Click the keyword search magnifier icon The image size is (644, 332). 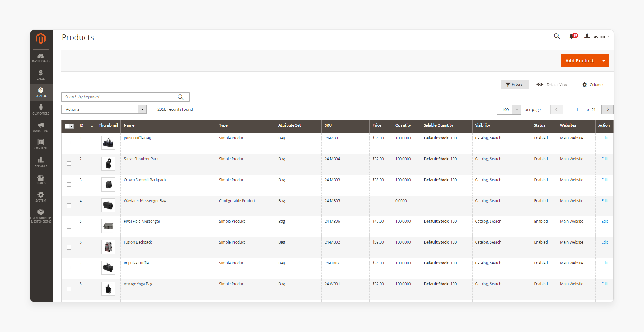[x=181, y=97]
